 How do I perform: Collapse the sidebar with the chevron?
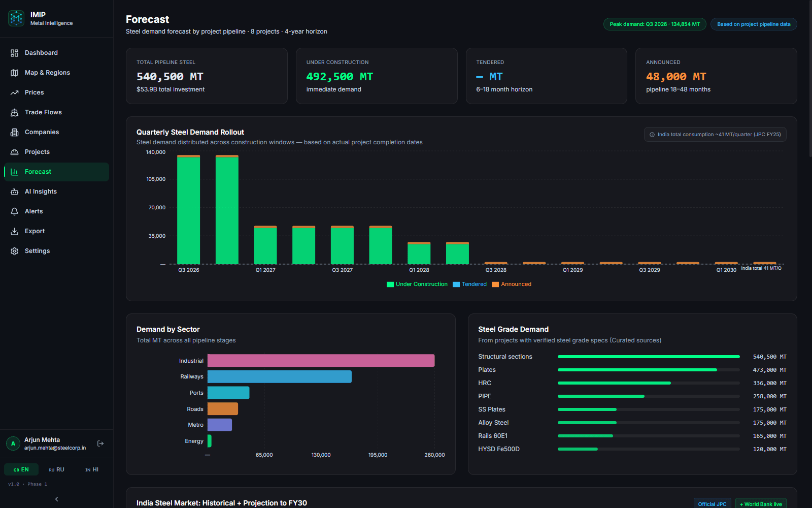point(56,499)
